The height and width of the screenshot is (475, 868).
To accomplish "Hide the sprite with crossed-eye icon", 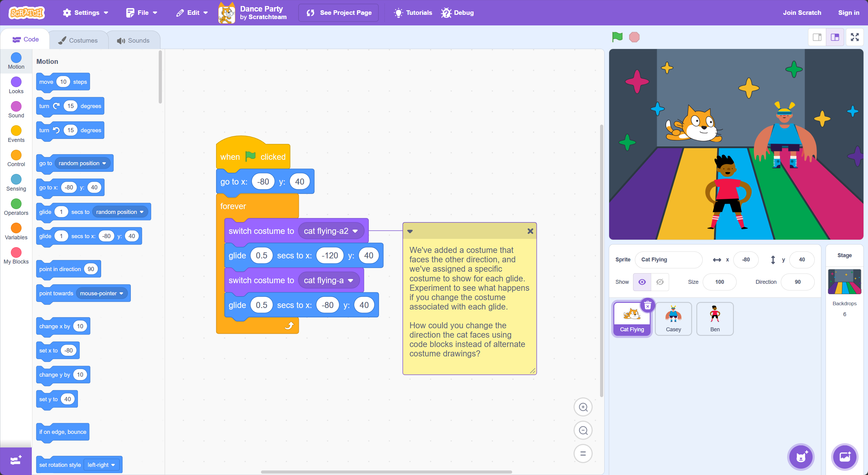I will pyautogui.click(x=660, y=282).
